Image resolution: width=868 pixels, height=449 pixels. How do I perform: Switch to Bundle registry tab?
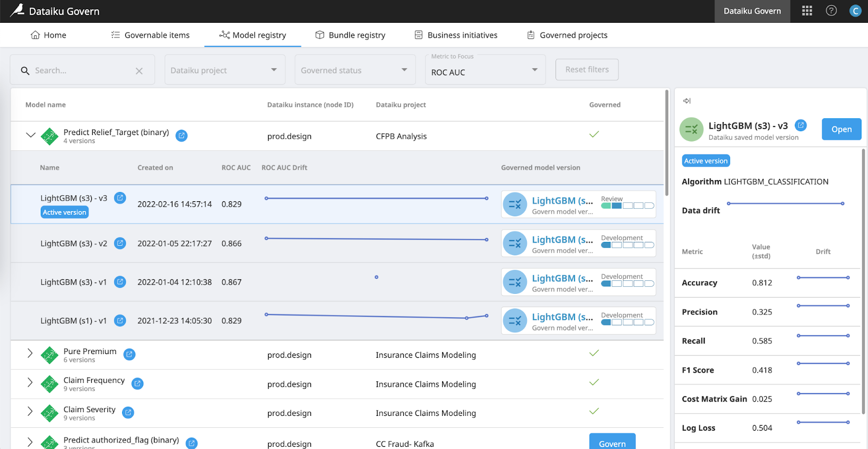(350, 35)
